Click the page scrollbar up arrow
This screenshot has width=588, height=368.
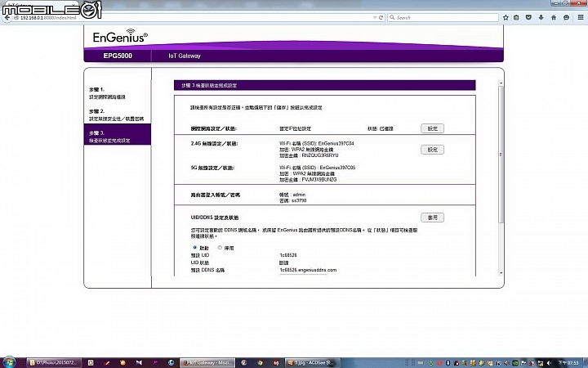click(x=501, y=83)
